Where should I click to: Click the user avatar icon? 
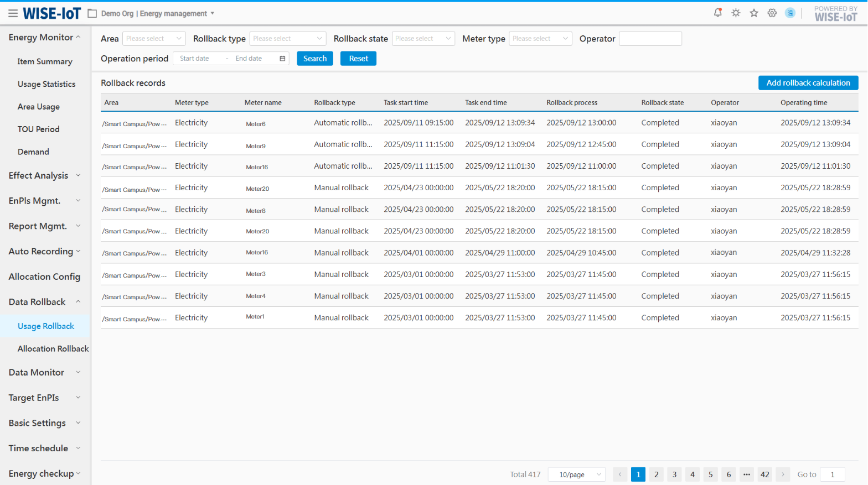click(790, 13)
